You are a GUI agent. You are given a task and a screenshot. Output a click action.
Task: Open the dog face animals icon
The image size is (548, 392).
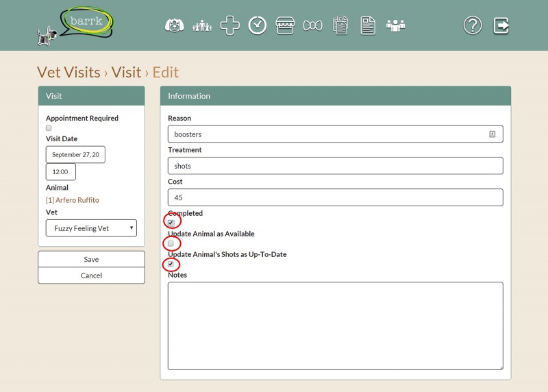click(175, 25)
